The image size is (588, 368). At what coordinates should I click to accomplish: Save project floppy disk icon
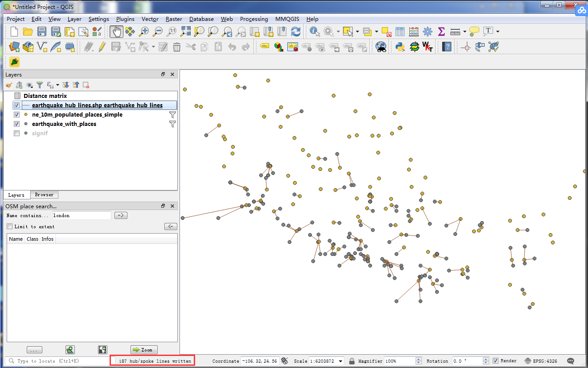tap(42, 32)
